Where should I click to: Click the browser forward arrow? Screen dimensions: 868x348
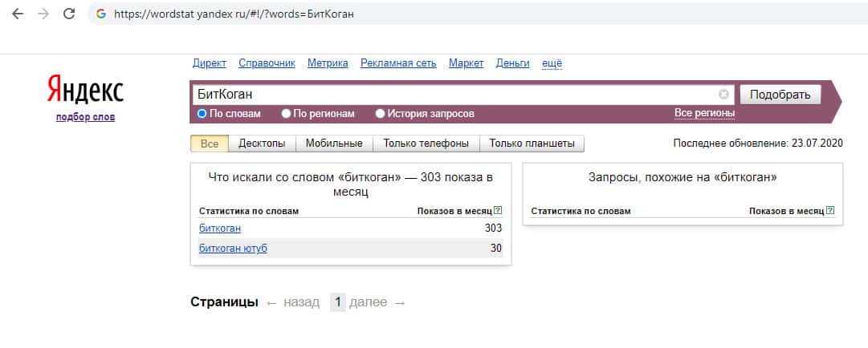click(43, 14)
